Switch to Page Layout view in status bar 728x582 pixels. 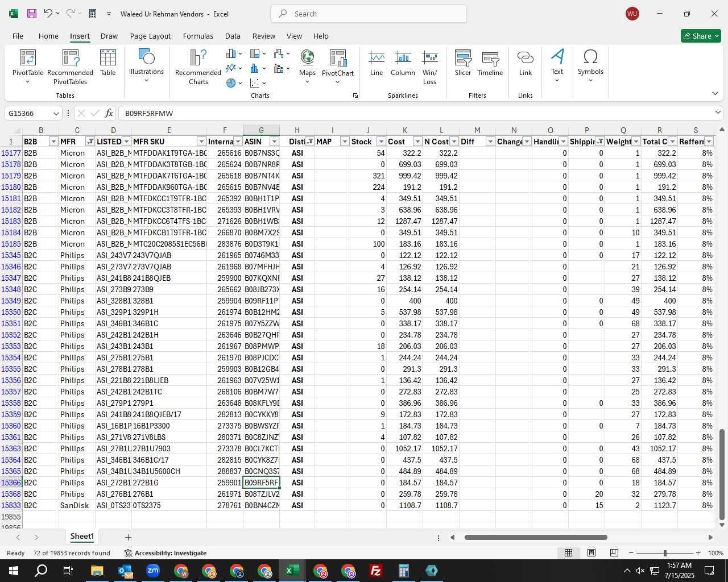click(x=591, y=553)
